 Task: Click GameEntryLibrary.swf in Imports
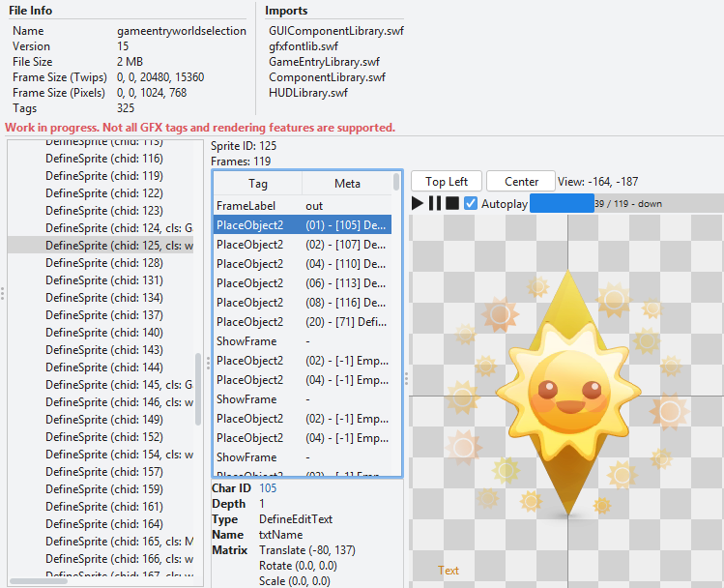[x=324, y=62]
